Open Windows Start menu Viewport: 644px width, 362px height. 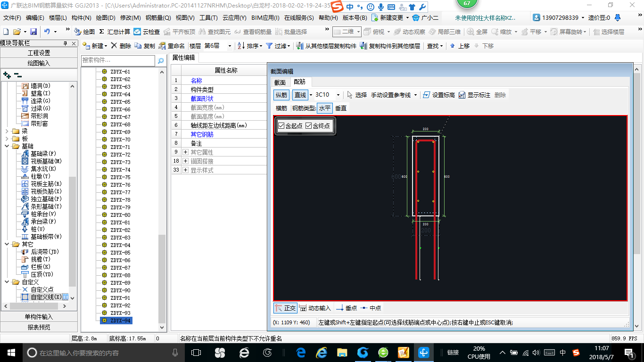[x=11, y=353]
